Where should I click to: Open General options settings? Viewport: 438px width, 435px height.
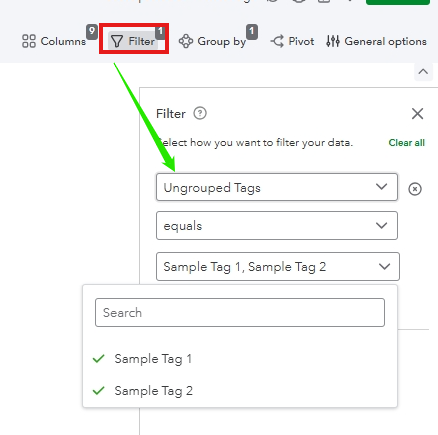(377, 41)
